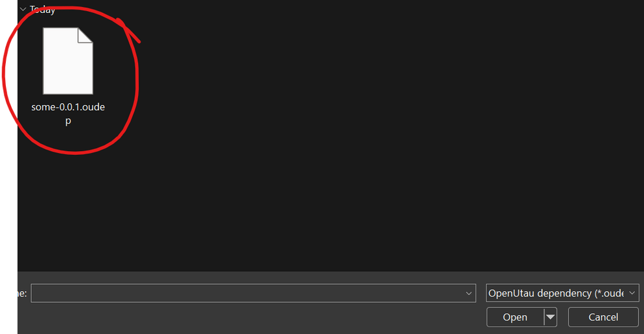
Task: Click the wrapped "p" of the file name
Action: (68, 121)
